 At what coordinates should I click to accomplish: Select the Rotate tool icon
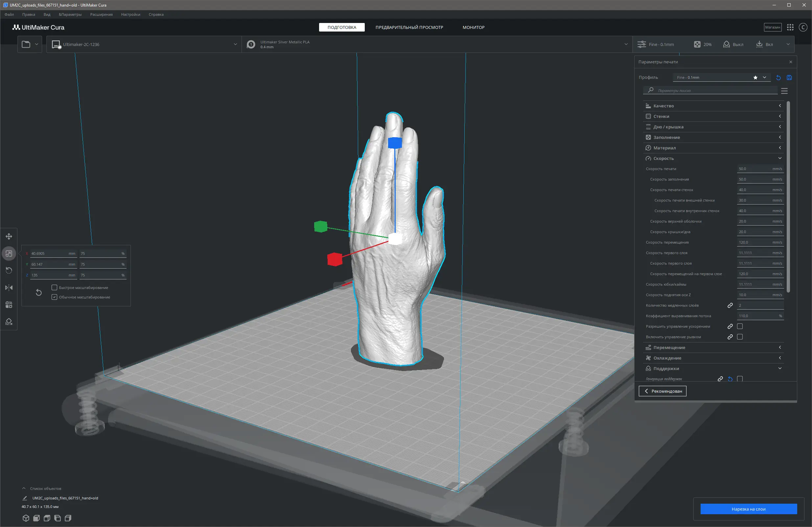[9, 270]
